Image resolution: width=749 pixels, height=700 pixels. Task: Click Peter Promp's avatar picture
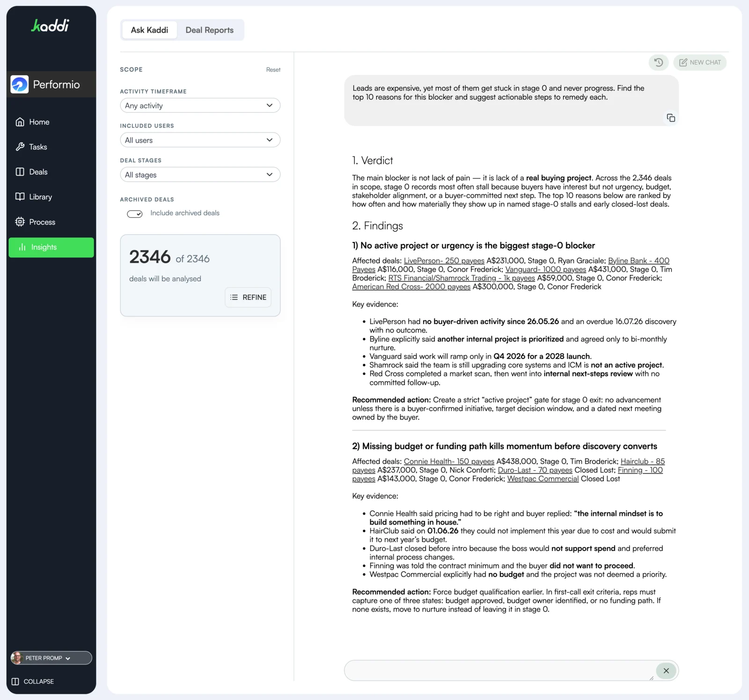(x=17, y=658)
